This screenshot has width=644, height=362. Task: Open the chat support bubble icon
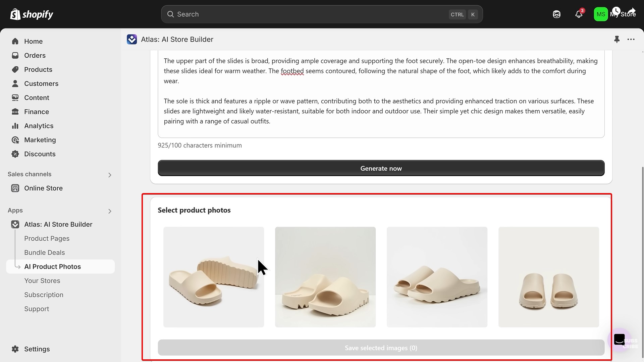619,339
